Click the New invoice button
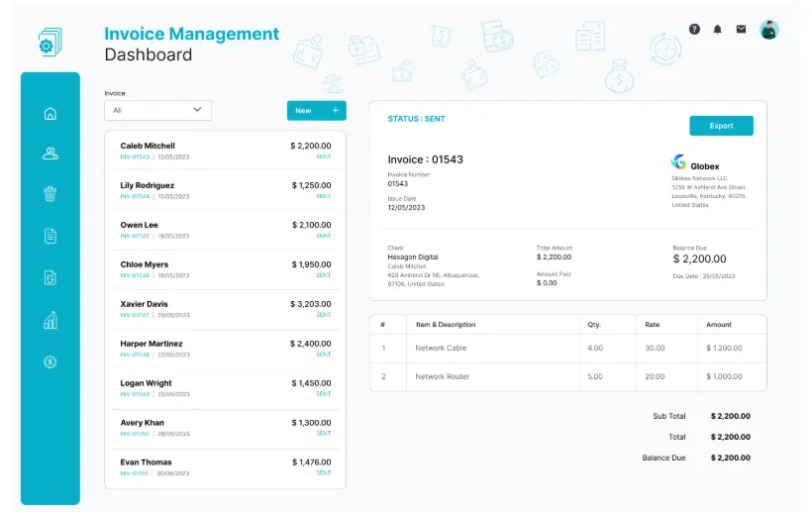The width and height of the screenshot is (812, 513). pos(317,110)
